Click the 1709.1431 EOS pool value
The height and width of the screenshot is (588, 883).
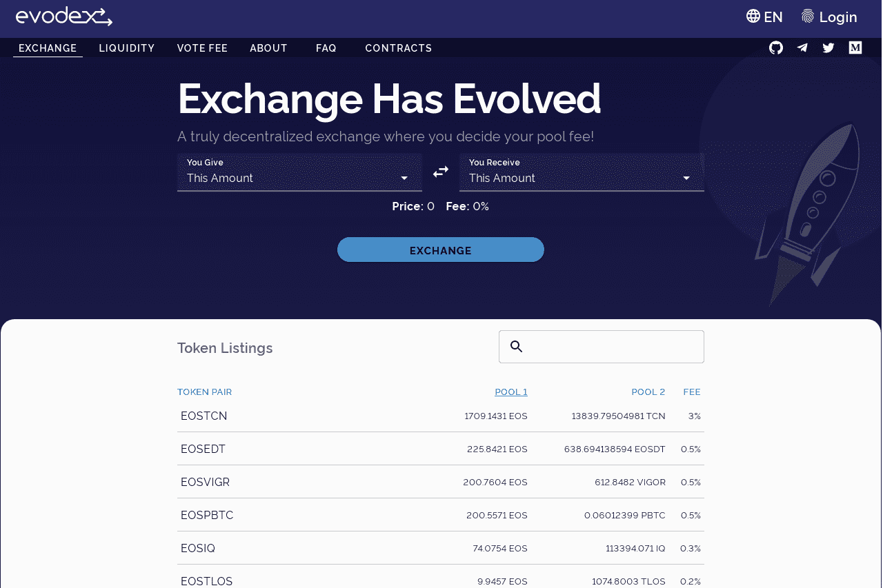[496, 416]
